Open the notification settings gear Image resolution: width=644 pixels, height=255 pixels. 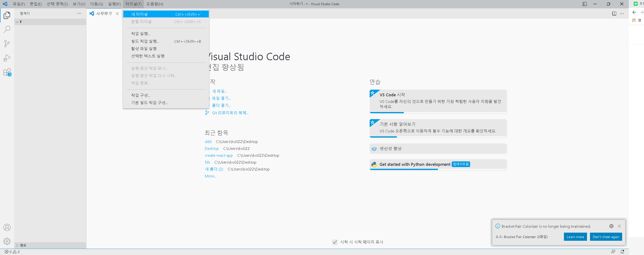pyautogui.click(x=611, y=226)
